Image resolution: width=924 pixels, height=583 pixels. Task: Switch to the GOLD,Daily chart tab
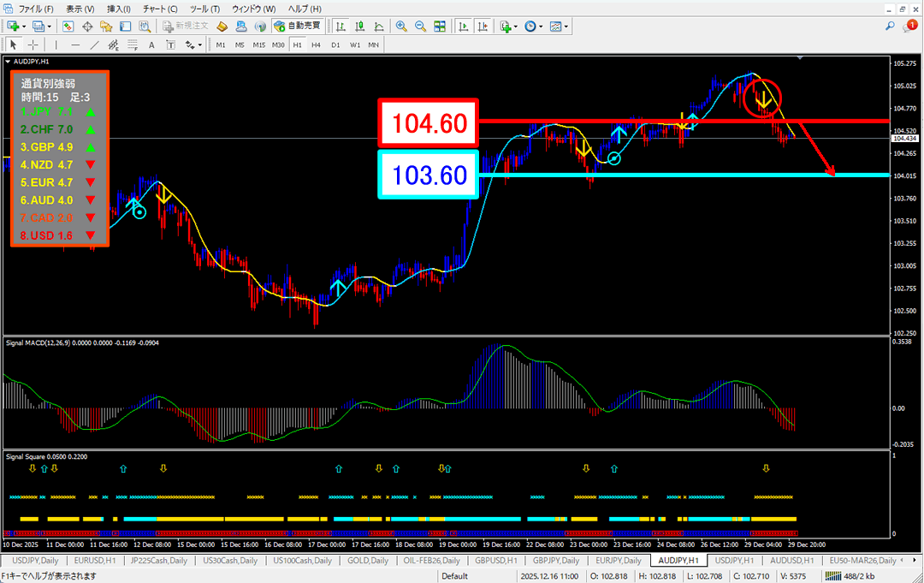pos(370,560)
